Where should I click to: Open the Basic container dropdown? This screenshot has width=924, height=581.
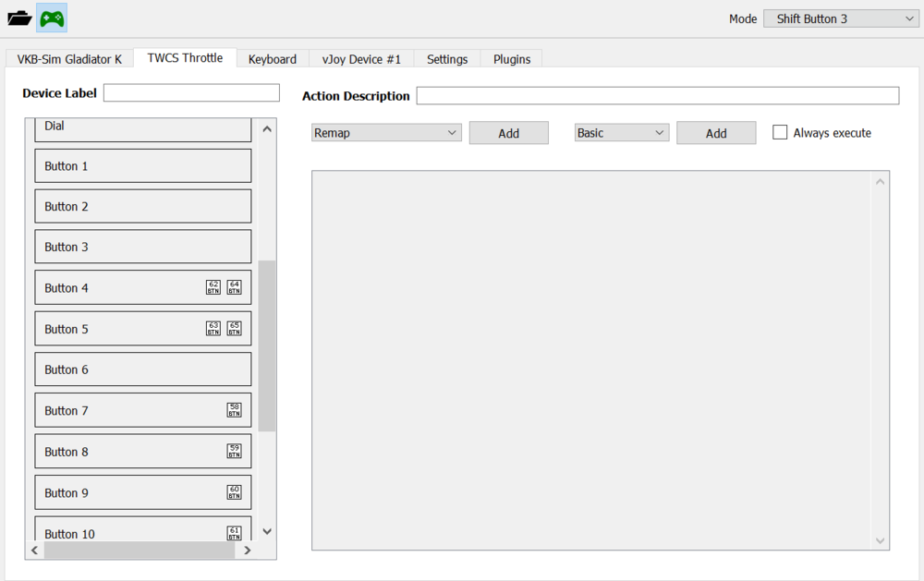622,133
